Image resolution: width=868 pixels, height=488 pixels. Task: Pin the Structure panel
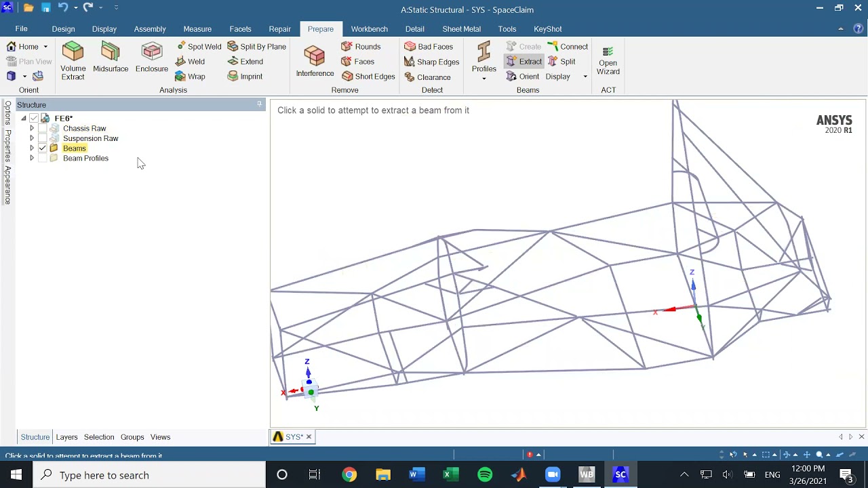259,104
